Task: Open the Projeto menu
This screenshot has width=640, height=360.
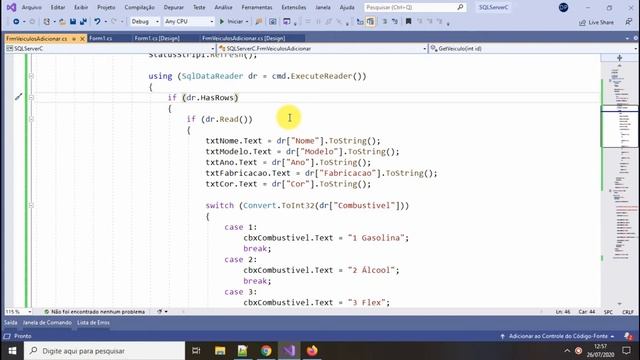Action: coord(106,7)
